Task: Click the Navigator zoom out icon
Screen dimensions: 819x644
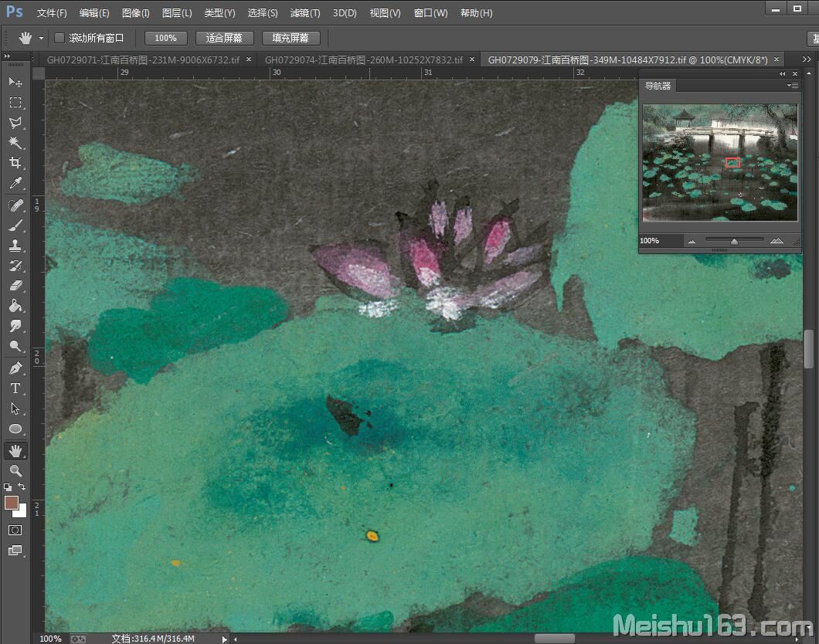Action: 692,241
